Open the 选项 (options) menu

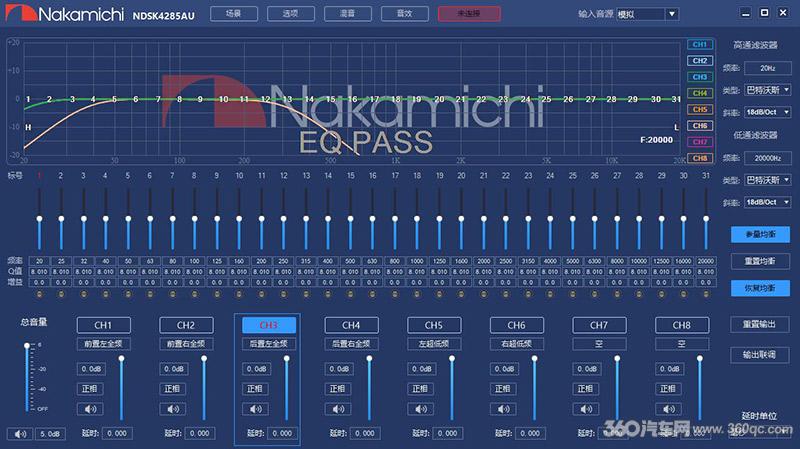point(291,14)
